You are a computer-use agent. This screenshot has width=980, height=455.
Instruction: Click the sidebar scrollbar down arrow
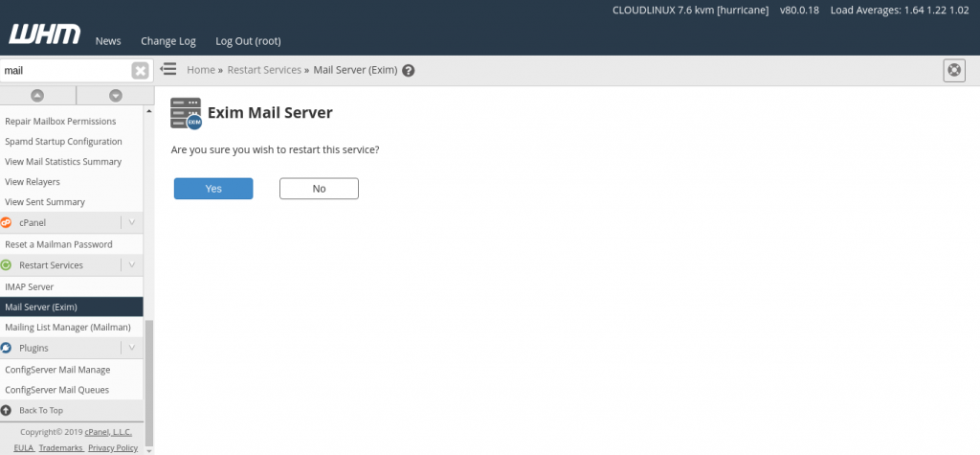[148, 449]
